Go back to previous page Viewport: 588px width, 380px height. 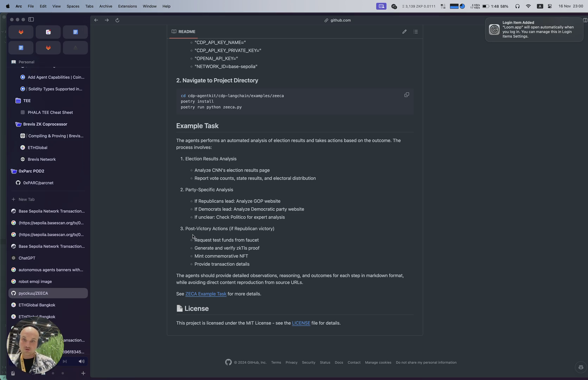[x=96, y=20]
